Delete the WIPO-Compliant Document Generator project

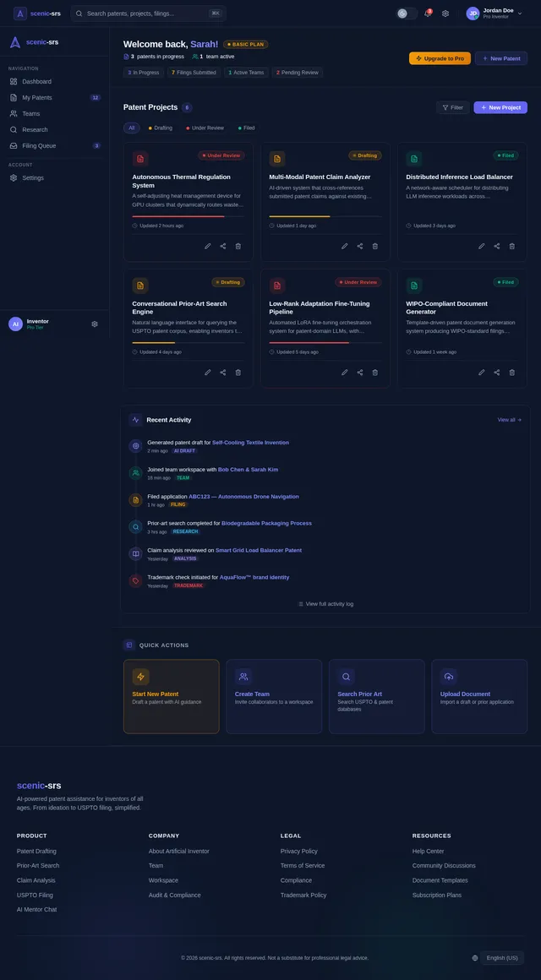(x=511, y=373)
